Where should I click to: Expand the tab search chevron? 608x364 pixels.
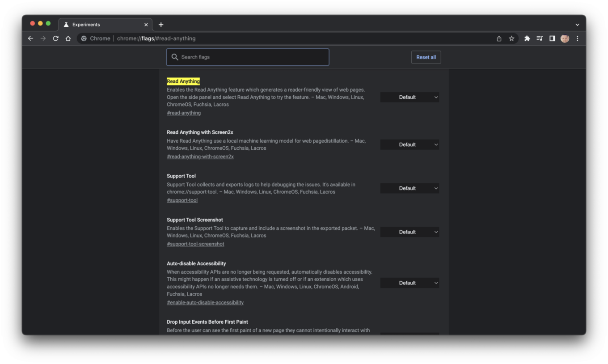coord(577,25)
